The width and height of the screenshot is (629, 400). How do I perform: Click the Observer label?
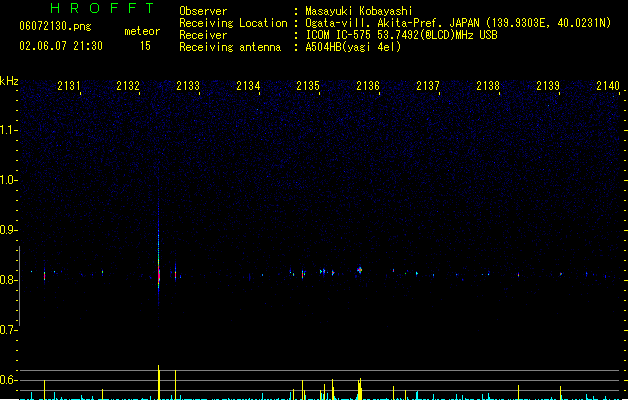click(203, 11)
